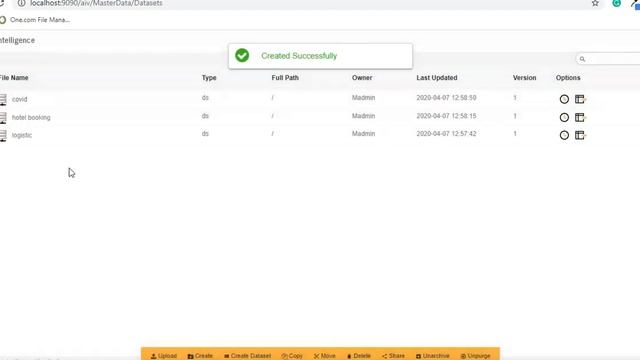Sort by the File Name column header
640x360 pixels.
click(x=14, y=78)
